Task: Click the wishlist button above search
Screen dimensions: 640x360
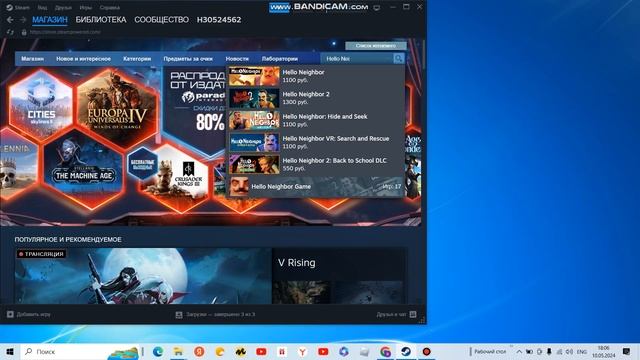Action: (376, 45)
